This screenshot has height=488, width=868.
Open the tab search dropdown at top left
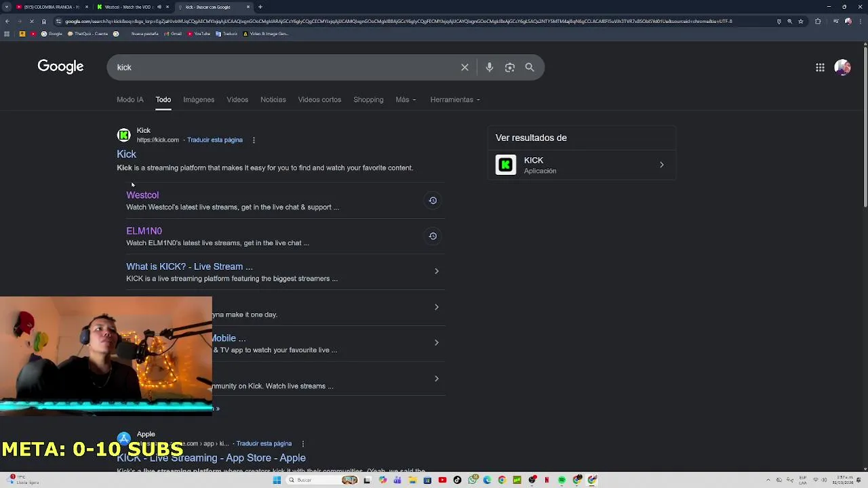[6, 7]
